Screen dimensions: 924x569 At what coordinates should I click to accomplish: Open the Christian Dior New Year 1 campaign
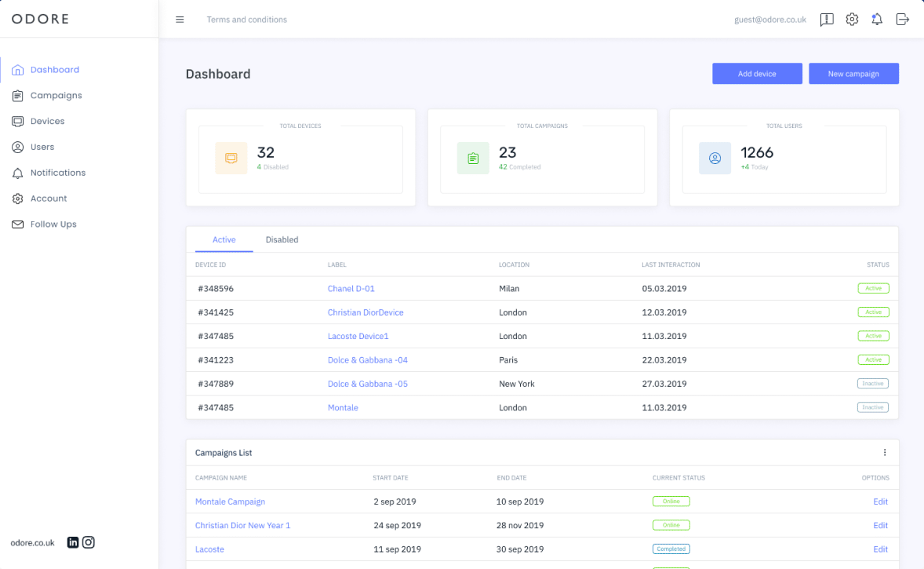click(243, 525)
